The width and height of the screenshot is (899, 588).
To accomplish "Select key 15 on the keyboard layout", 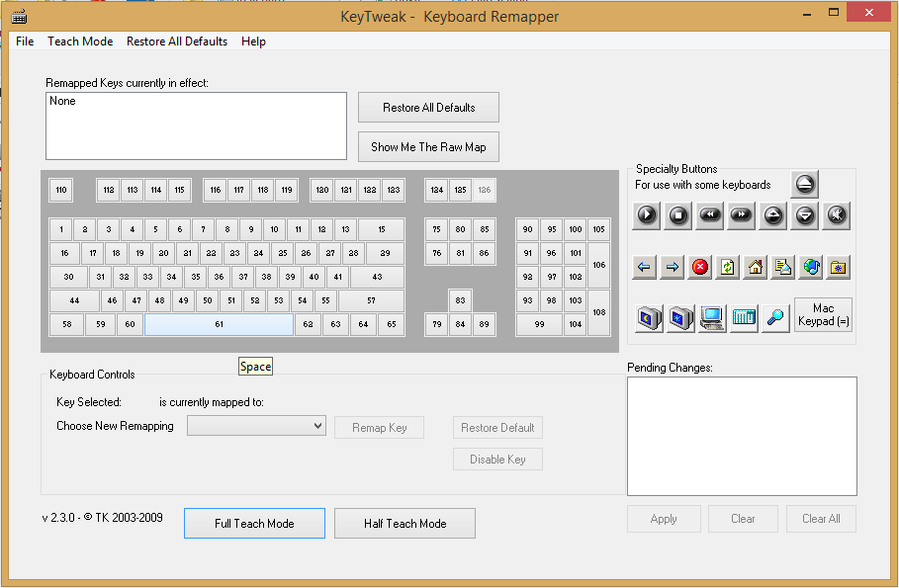I will point(382,229).
